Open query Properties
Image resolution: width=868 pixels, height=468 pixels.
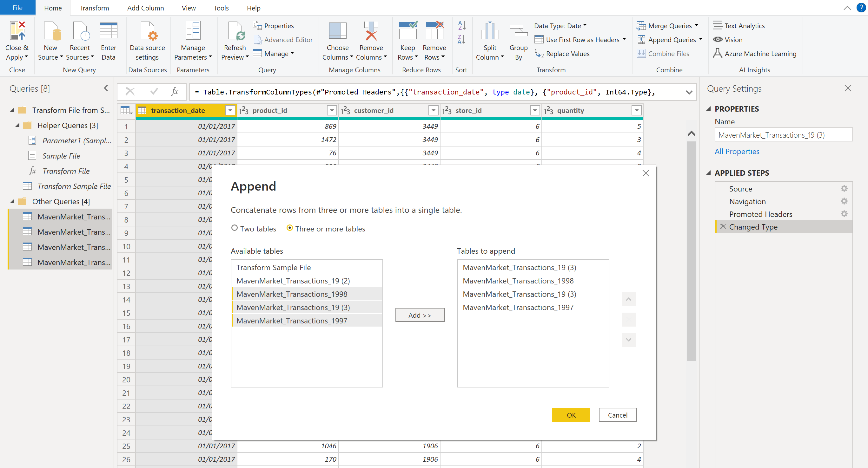coord(273,26)
